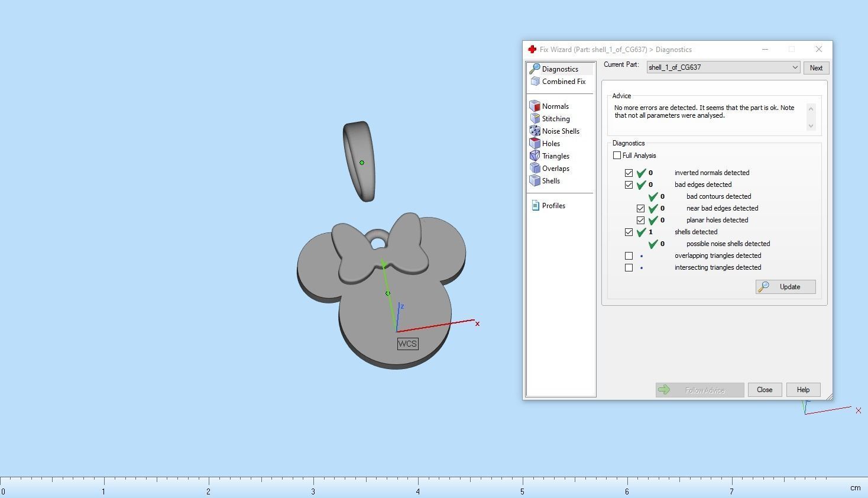Click the red cross Fix Wizard title icon
The width and height of the screenshot is (868, 498).
(x=532, y=50)
